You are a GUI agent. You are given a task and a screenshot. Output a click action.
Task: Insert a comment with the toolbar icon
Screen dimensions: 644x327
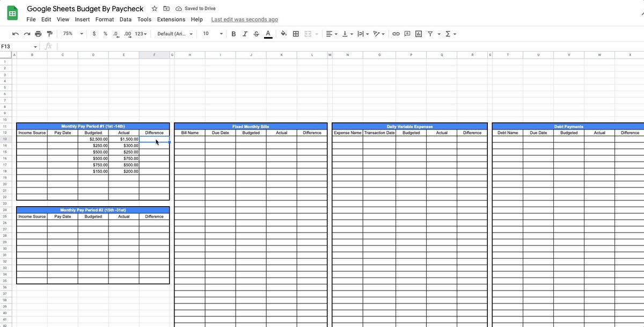coord(407,34)
